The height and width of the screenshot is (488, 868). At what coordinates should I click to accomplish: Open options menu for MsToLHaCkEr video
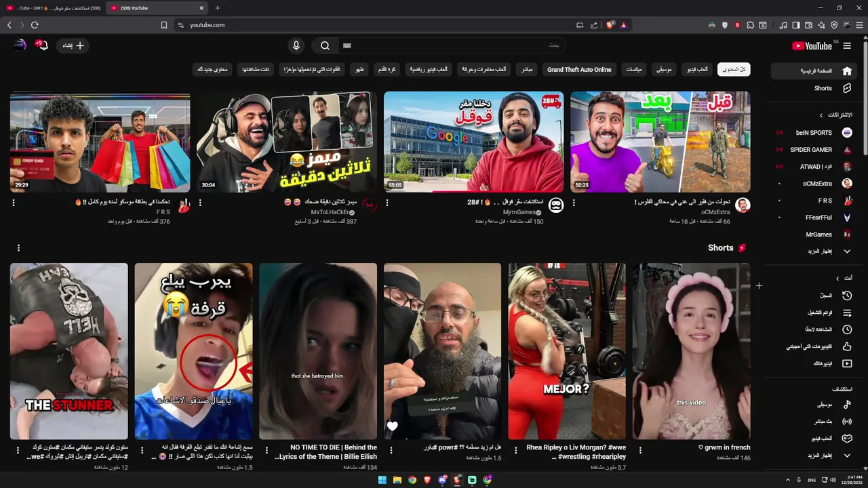coord(200,203)
